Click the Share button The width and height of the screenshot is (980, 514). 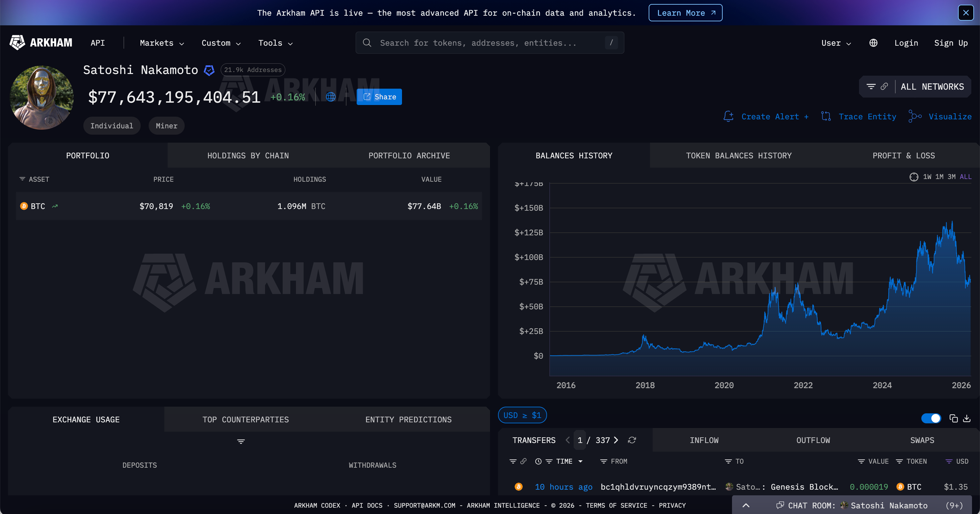pyautogui.click(x=379, y=97)
